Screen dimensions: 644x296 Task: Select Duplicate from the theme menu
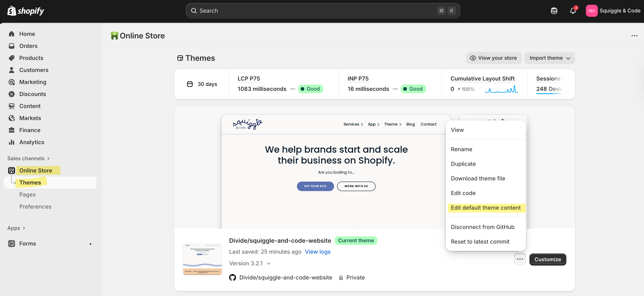(463, 164)
